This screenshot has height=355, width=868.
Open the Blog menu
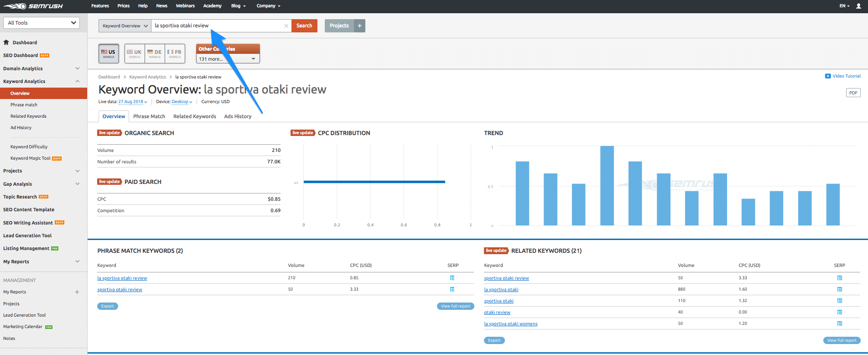pyautogui.click(x=238, y=6)
